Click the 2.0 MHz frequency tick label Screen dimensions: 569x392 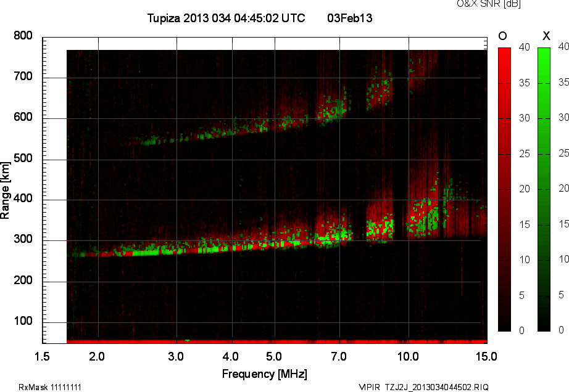click(x=97, y=356)
